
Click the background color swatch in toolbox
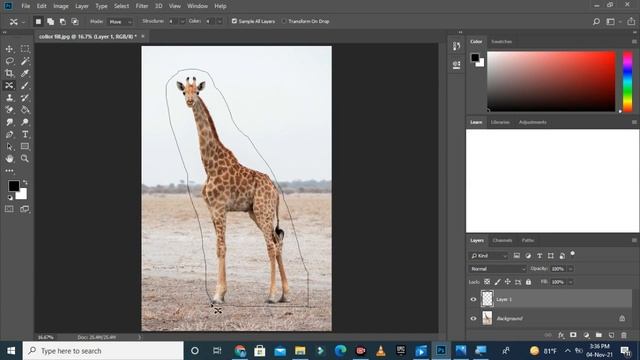tap(23, 195)
